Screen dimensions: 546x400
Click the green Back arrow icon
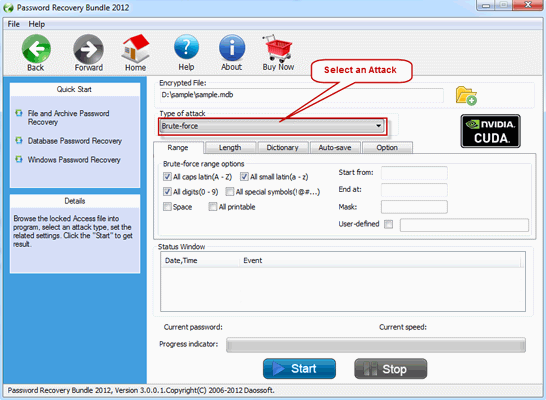coord(36,49)
